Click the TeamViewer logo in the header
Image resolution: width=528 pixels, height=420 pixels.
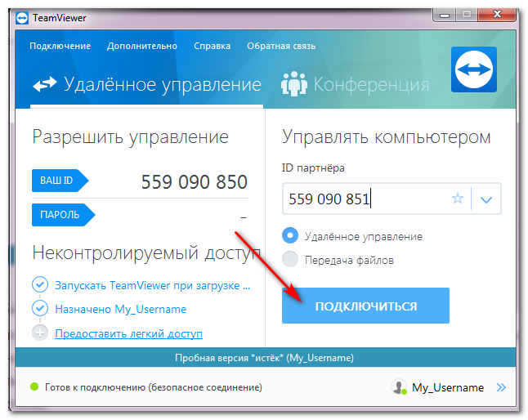point(474,69)
